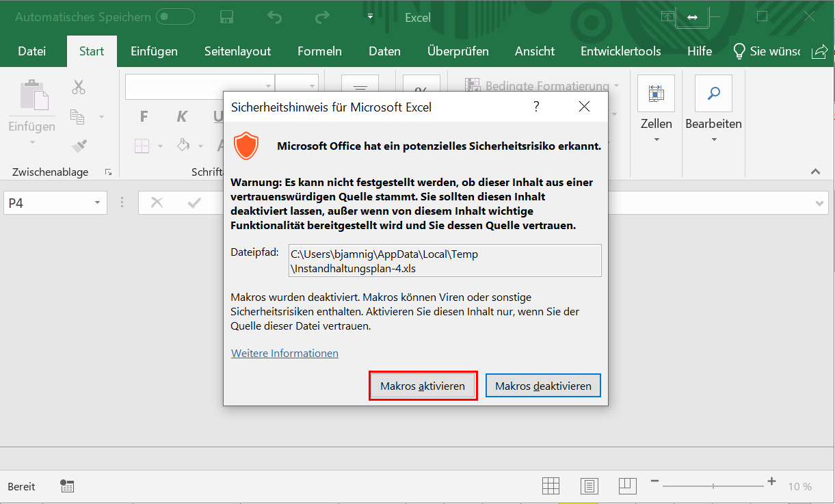
Task: Open the Quick Access Toolbar customize dropdown
Action: point(370,16)
